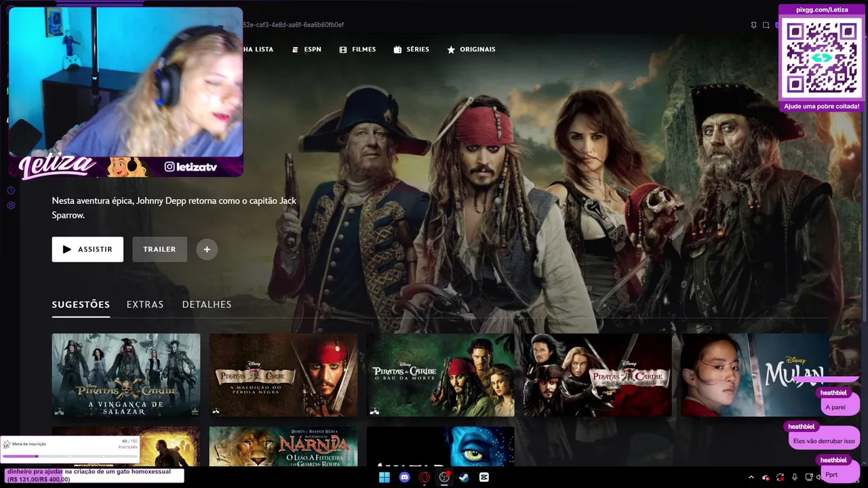Viewport: 868px width, 488px height.
Task: Open Steam from the taskbar
Action: [464, 477]
